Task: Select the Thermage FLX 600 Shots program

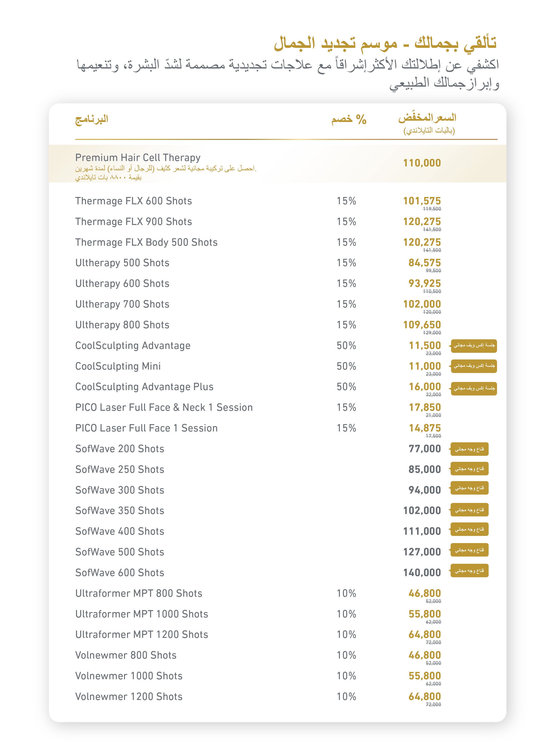Action: coord(133,201)
